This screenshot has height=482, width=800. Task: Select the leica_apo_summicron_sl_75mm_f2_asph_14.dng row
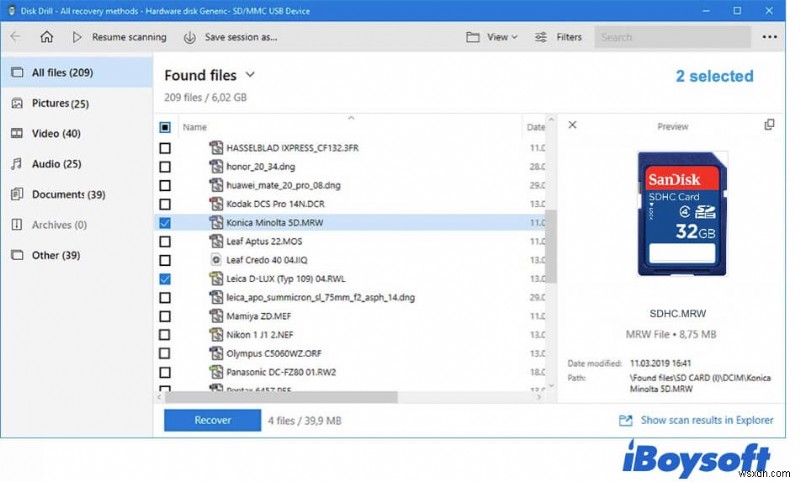coord(350,297)
